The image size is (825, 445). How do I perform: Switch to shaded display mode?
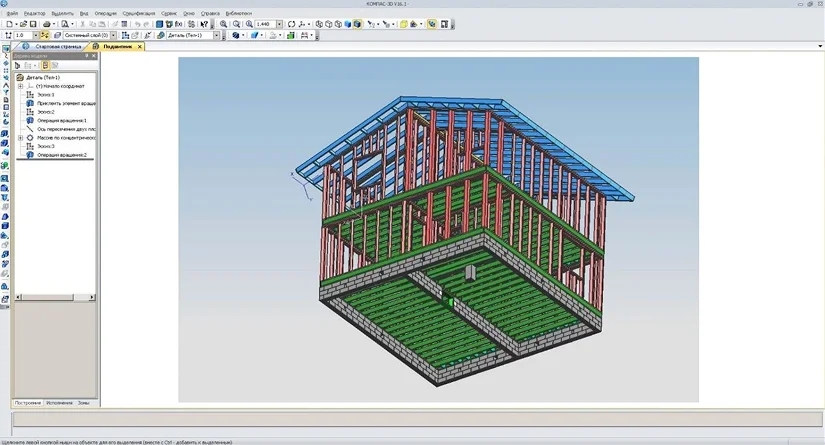[348, 24]
